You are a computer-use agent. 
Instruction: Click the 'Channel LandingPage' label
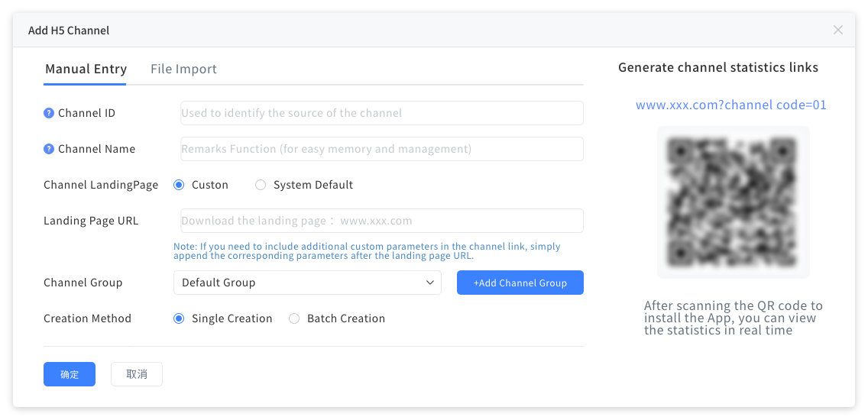101,185
